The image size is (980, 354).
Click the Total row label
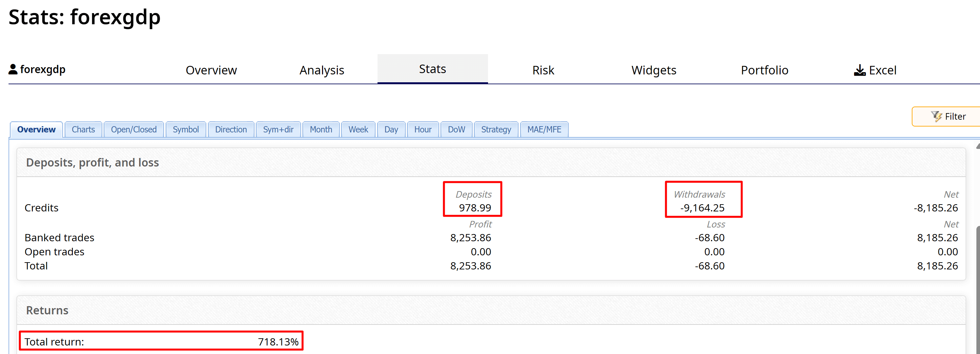tap(36, 266)
